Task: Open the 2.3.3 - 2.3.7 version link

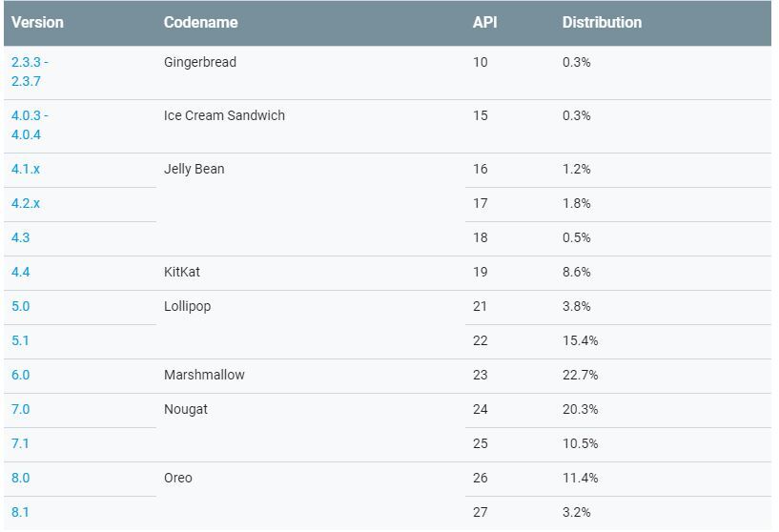Action: click(30, 72)
